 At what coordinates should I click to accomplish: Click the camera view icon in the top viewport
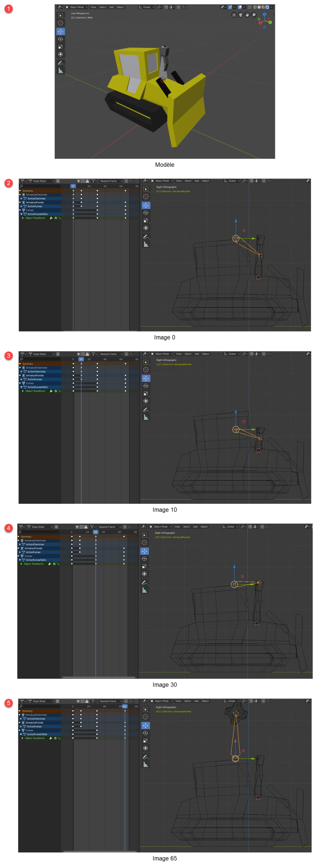click(240, 15)
